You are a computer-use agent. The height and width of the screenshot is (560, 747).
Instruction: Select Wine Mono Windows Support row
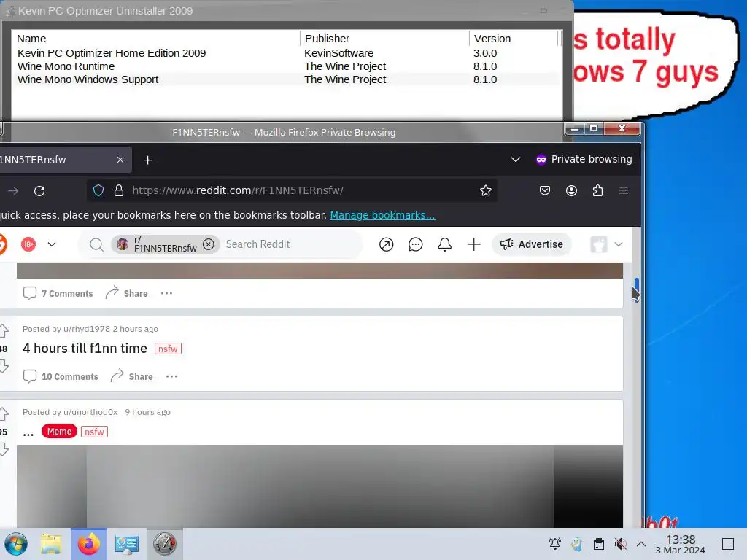coord(286,79)
